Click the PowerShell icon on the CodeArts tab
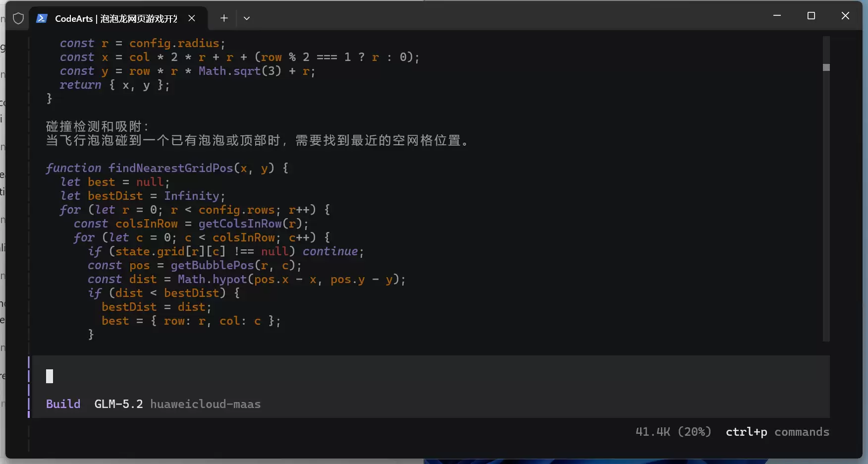 click(x=42, y=18)
